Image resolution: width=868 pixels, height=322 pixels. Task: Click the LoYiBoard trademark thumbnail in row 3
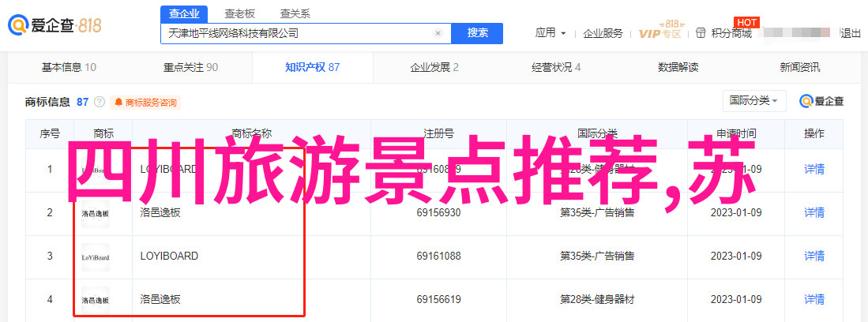(x=96, y=256)
